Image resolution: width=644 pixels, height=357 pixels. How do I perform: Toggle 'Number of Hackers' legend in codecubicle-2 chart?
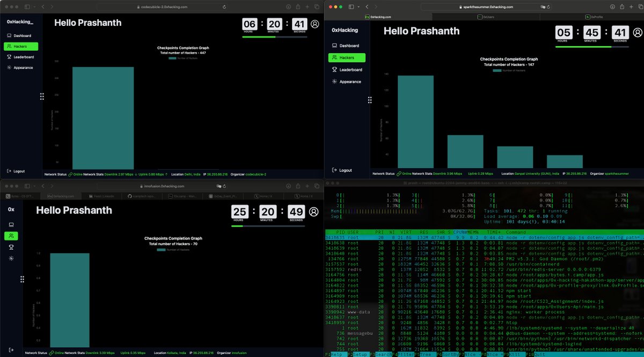pyautogui.click(x=183, y=58)
